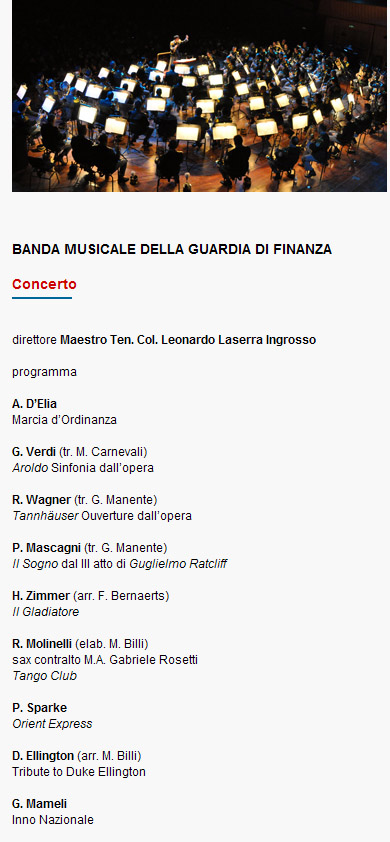The width and height of the screenshot is (390, 842).
Task: Click the red Concerto heading
Action: [x=44, y=284]
